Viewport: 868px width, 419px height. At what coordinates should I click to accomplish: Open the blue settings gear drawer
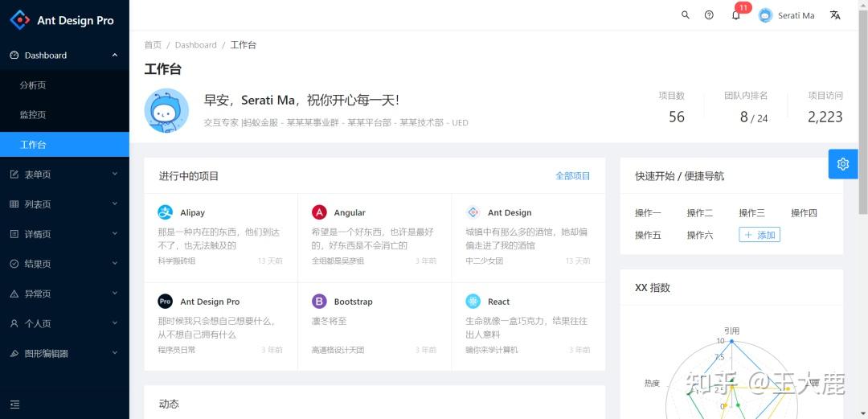[x=842, y=164]
